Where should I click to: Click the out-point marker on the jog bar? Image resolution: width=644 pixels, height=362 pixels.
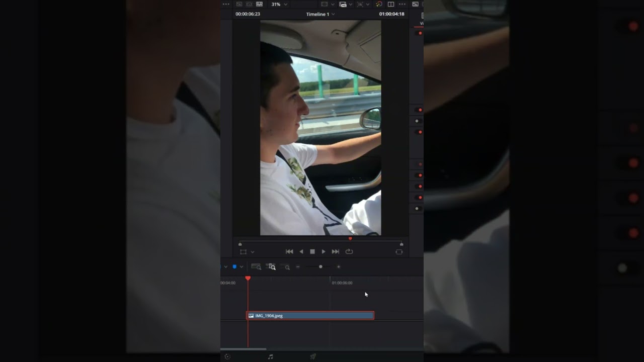[401, 244]
